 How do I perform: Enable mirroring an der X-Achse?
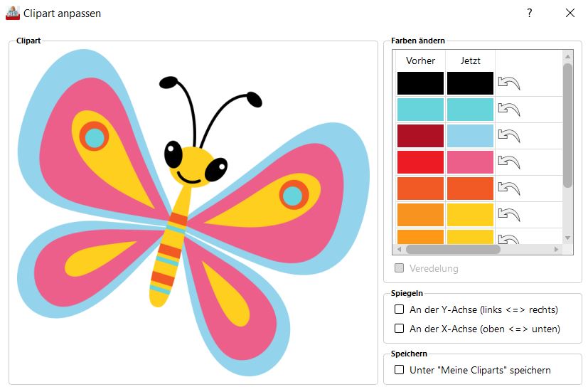pyautogui.click(x=400, y=329)
